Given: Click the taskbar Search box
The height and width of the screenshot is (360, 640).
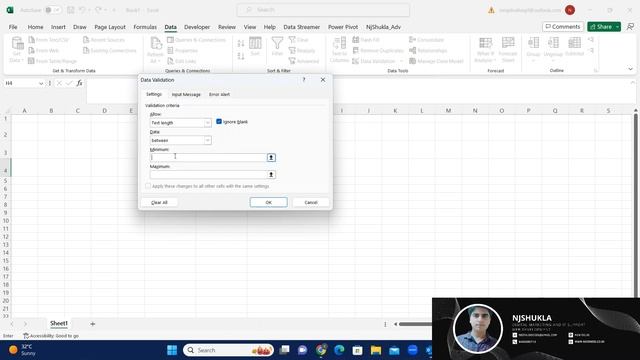Looking at the screenshot, I should tap(228, 350).
